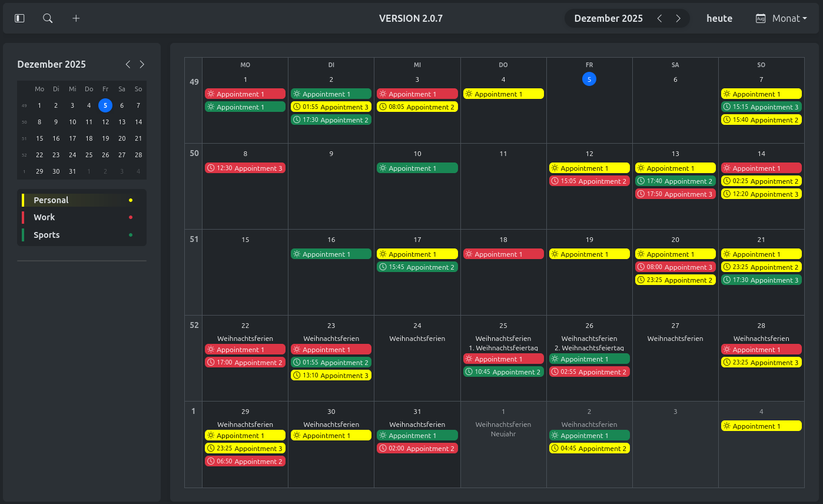Toggle the Personal calendar visibility
This screenshot has width=823, height=504.
(51, 200)
